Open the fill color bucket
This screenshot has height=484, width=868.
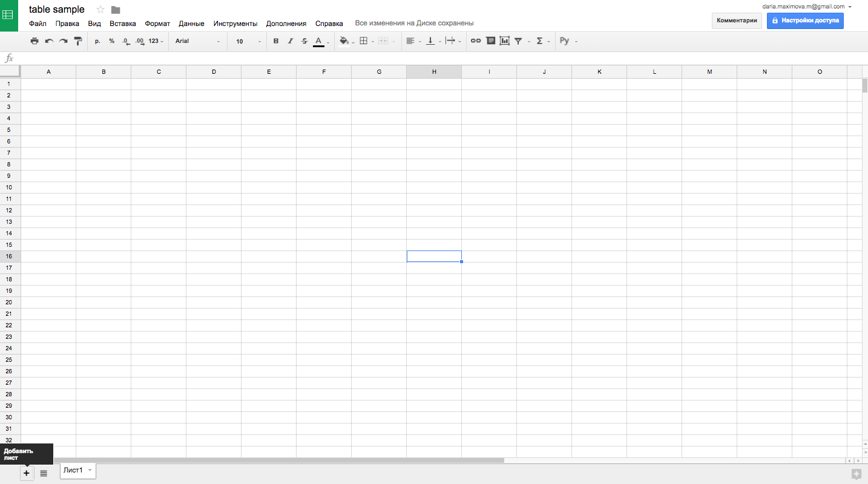pos(346,41)
